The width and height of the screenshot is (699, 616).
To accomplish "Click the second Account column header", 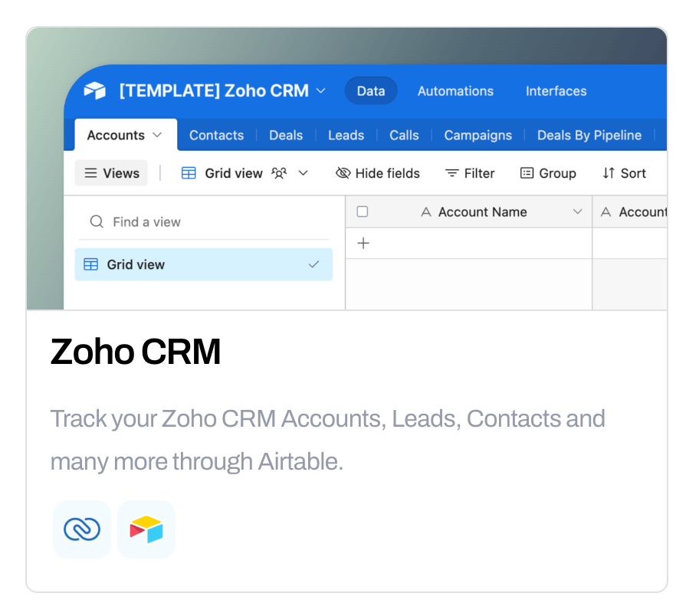I will click(x=630, y=211).
